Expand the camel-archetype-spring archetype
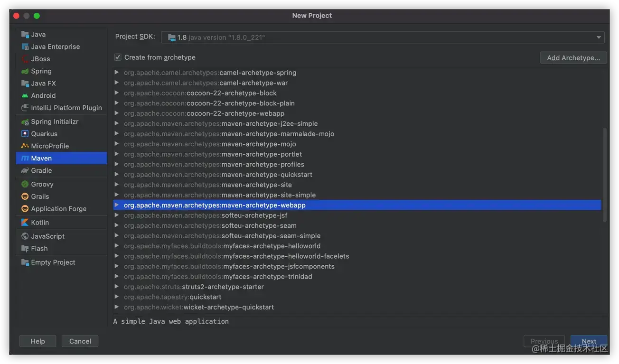This screenshot has width=619, height=364. (x=117, y=73)
